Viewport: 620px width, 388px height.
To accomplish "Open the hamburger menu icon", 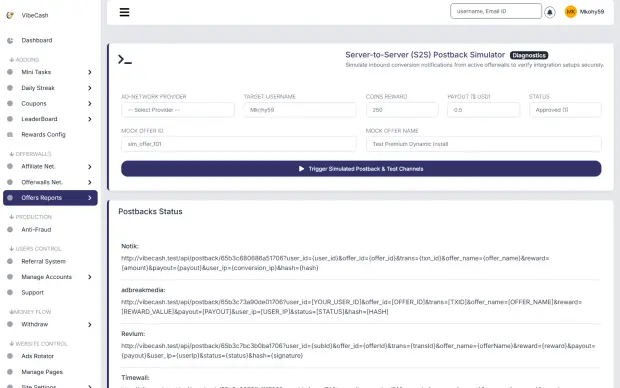I will pyautogui.click(x=124, y=12).
